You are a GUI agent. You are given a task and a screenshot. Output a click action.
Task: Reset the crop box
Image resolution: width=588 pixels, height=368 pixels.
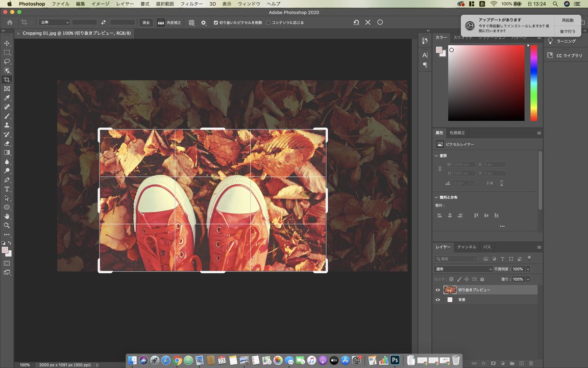click(x=356, y=23)
